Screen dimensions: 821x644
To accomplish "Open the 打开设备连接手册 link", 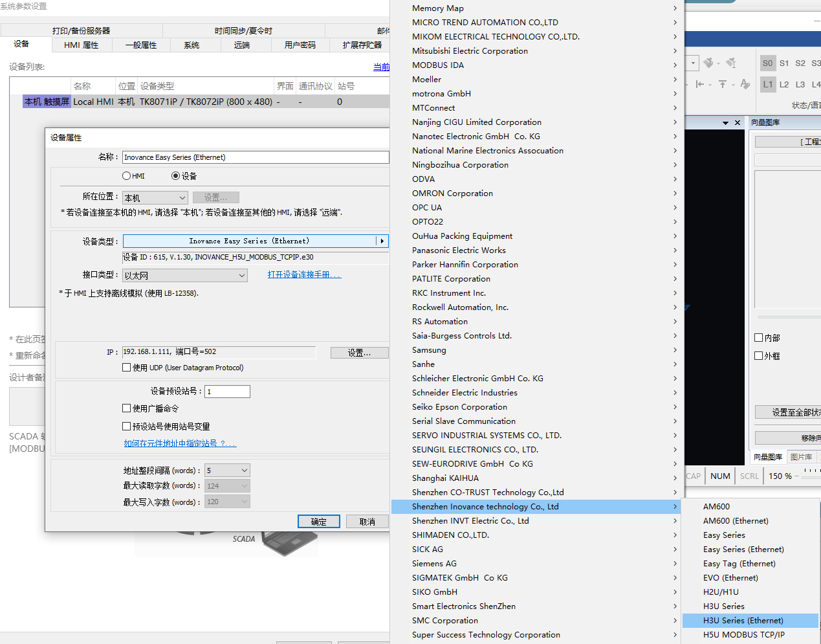I will [305, 275].
